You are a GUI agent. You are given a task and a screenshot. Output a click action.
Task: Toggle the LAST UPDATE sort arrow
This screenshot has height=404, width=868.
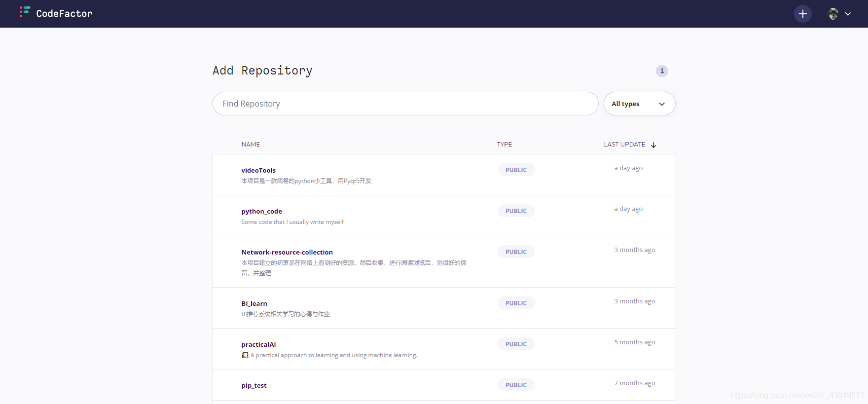click(x=653, y=145)
